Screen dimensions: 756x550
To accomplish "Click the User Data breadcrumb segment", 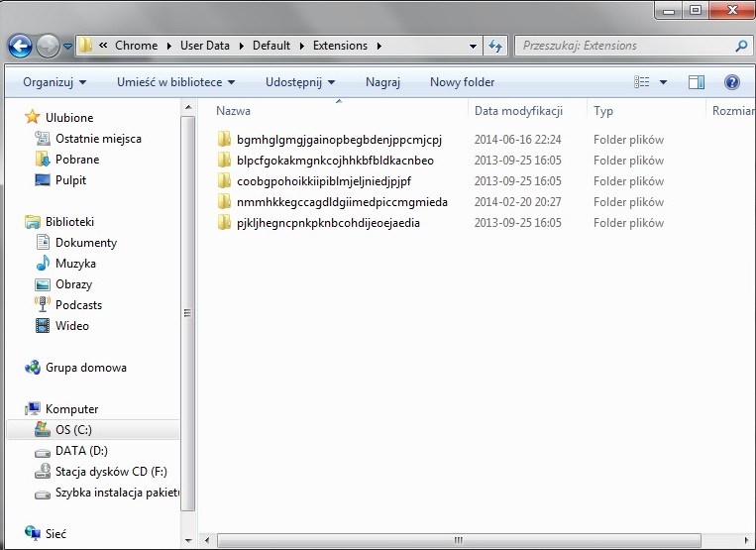I will (x=205, y=46).
